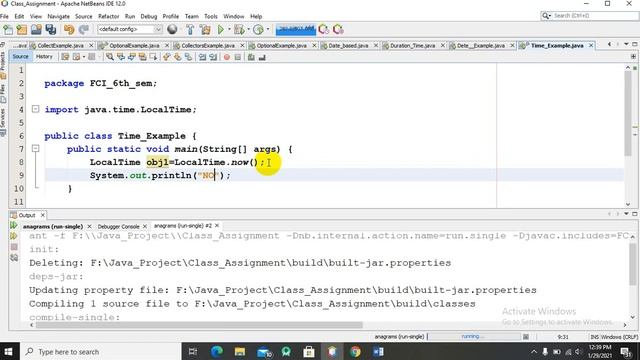Click the running progress bar in status bar
The image size is (640, 360).
coord(473,337)
